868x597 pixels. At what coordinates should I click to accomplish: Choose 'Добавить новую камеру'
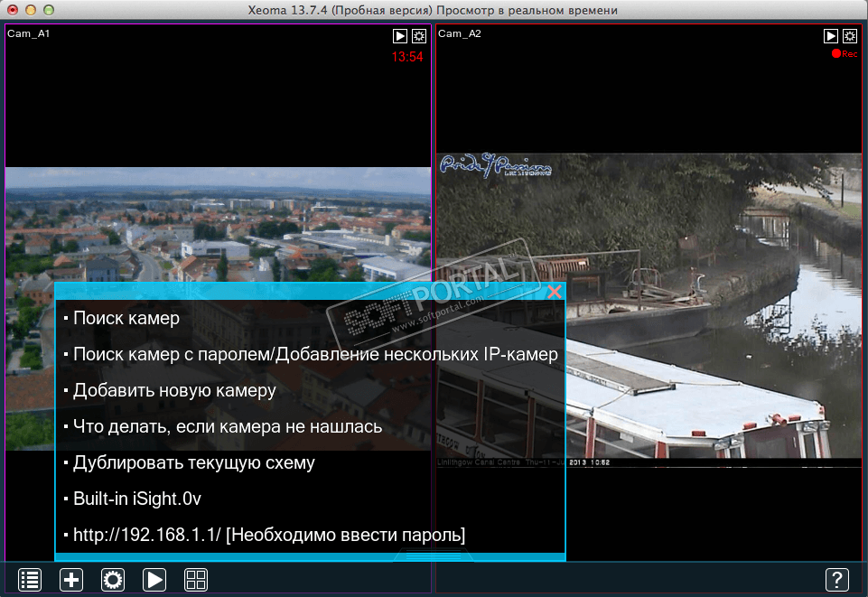[x=174, y=390]
